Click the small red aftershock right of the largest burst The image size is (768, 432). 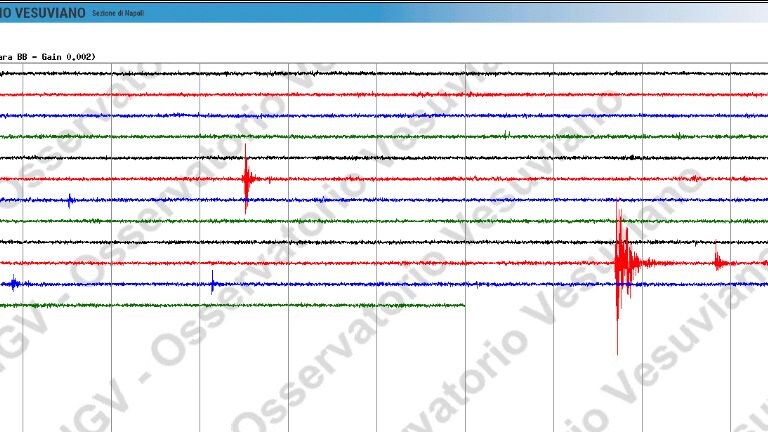(x=719, y=259)
